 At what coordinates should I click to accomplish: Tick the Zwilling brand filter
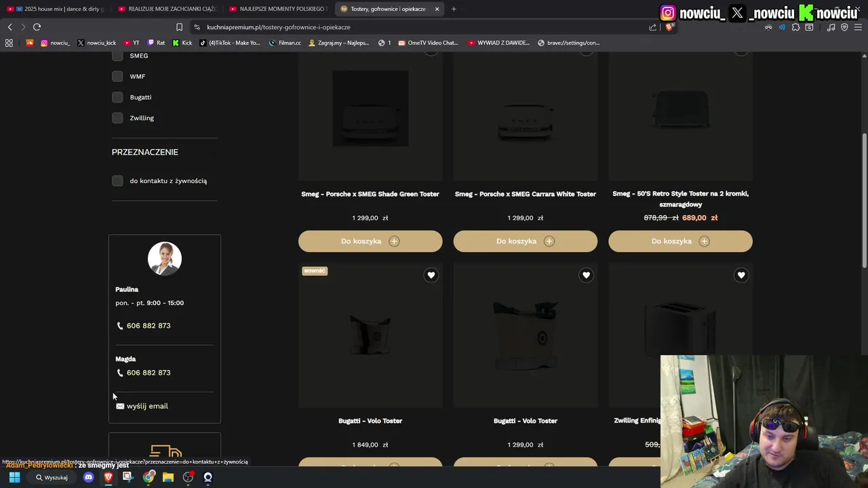click(x=117, y=118)
